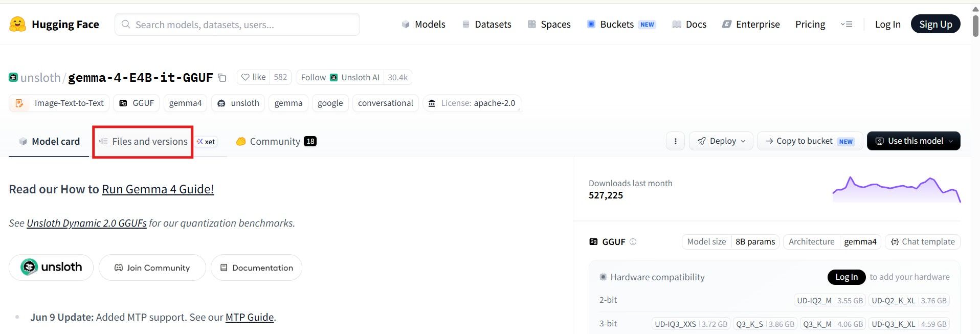Open Docs in the top navigation
This screenshot has height=334, width=980.
point(689,24)
